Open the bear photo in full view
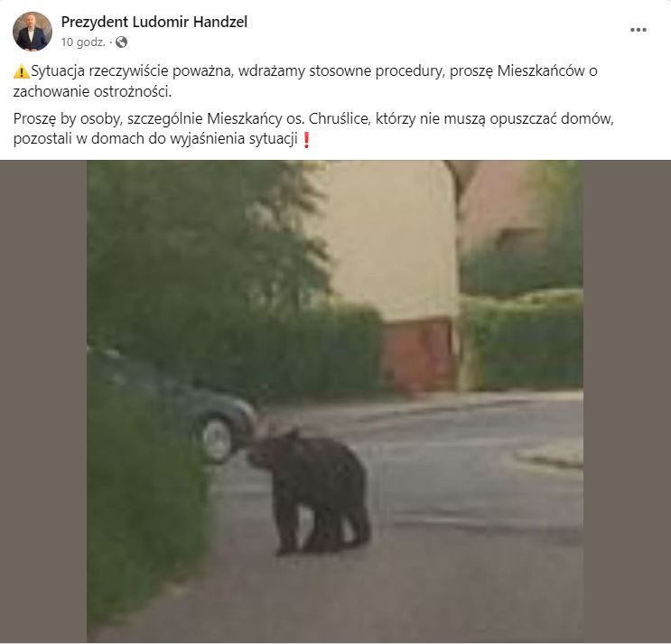 pyautogui.click(x=335, y=401)
